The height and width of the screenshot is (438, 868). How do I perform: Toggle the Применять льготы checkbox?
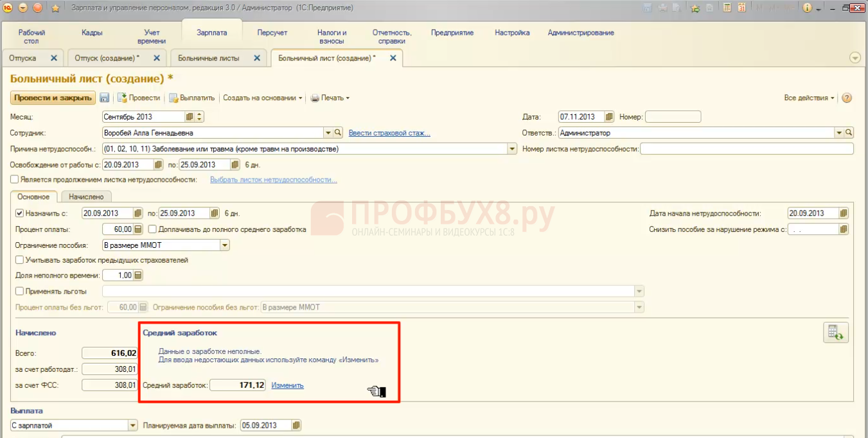click(19, 291)
